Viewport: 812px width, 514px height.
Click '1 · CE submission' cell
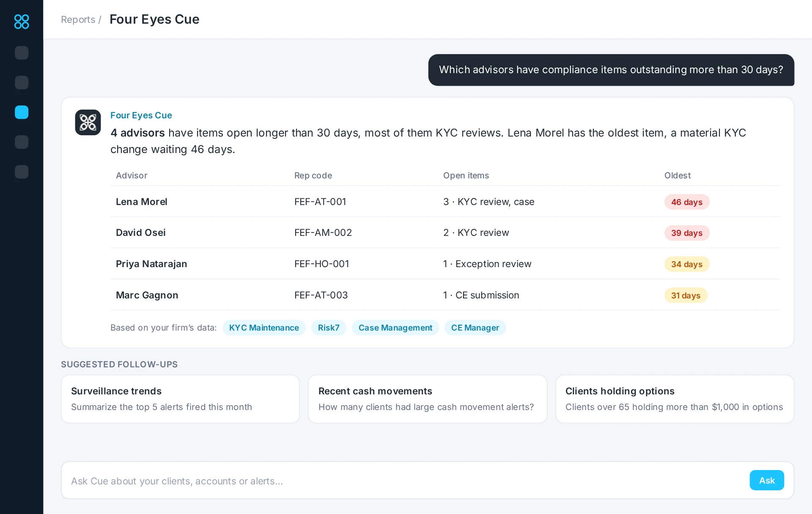pos(481,295)
